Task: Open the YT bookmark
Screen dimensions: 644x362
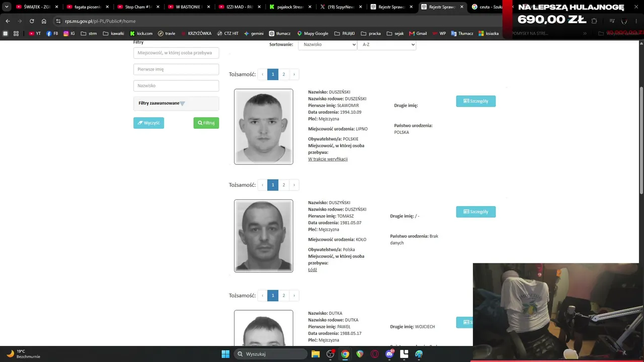Action: click(35, 33)
